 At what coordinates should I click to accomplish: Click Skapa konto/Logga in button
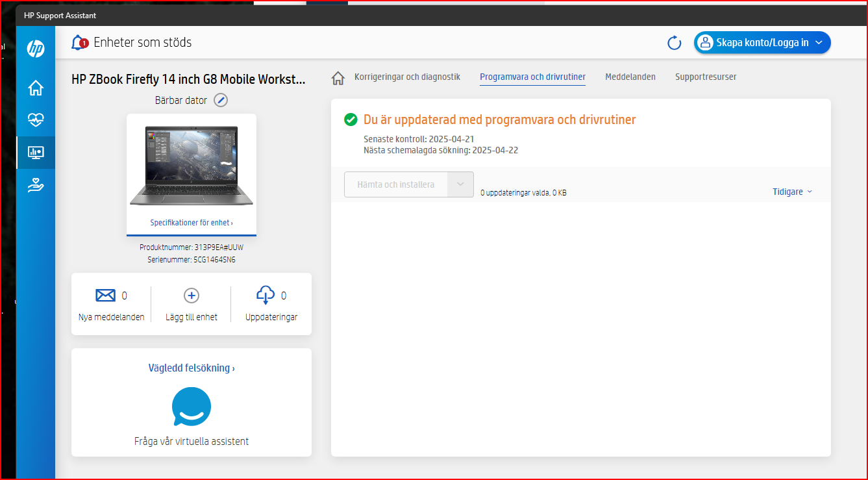point(762,43)
